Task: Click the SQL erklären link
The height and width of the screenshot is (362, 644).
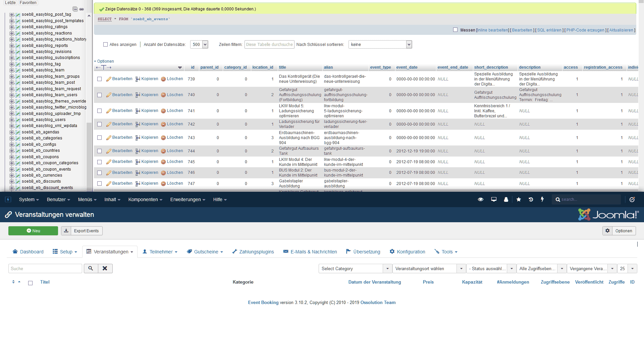Action: tap(549, 30)
